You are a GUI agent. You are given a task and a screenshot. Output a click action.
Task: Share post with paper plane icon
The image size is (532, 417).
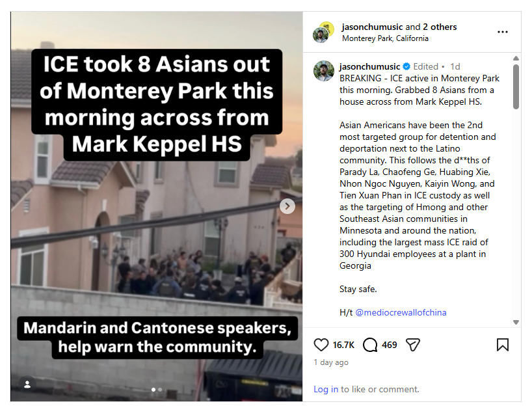point(413,345)
